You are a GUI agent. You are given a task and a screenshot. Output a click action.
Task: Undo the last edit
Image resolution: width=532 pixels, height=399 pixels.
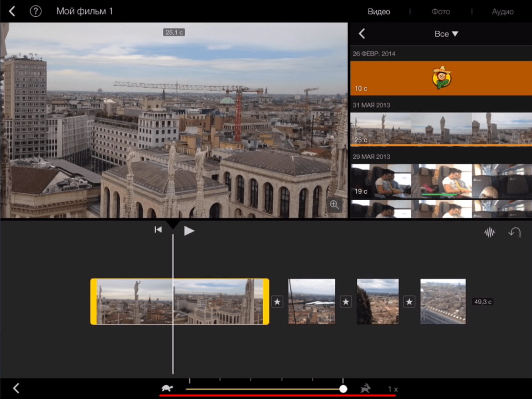point(515,232)
